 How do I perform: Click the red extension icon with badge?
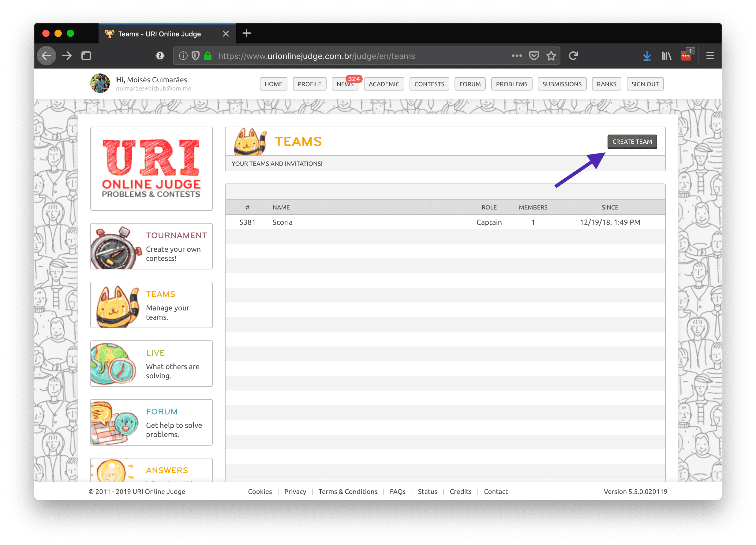tap(687, 55)
